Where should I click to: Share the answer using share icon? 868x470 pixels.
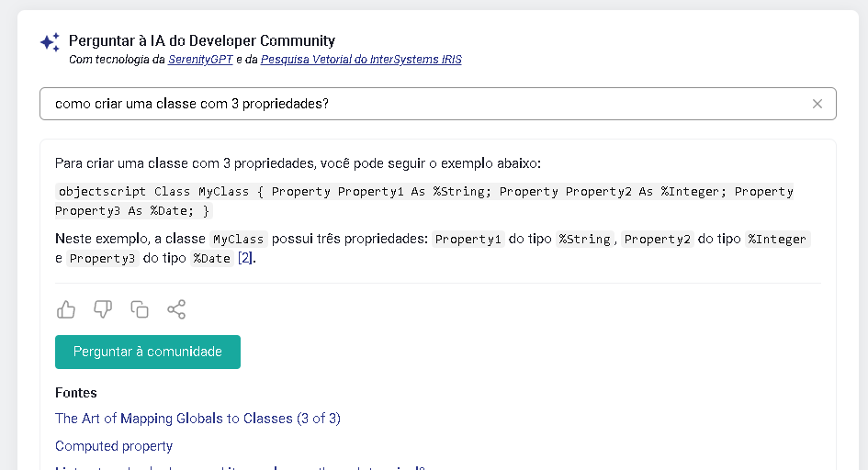176,309
